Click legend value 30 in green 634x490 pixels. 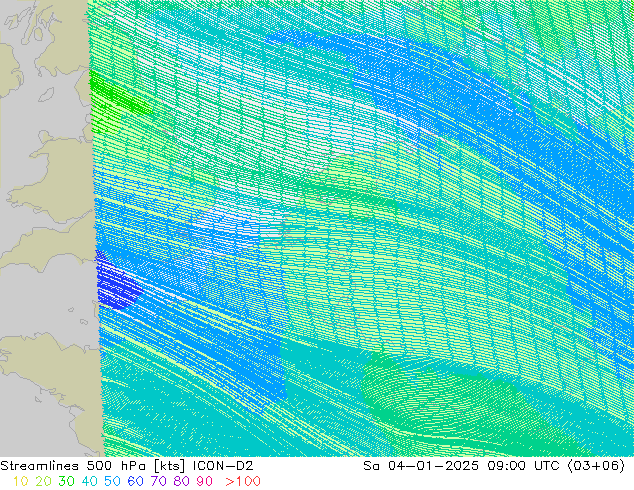tap(66, 481)
